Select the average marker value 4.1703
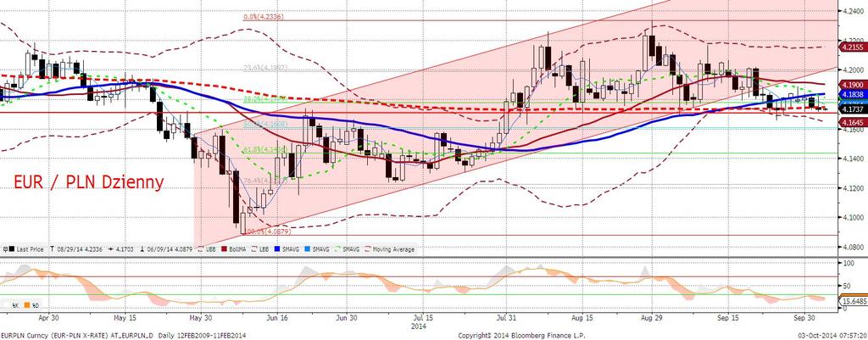Screen dimensions: 868x340 tap(120, 249)
